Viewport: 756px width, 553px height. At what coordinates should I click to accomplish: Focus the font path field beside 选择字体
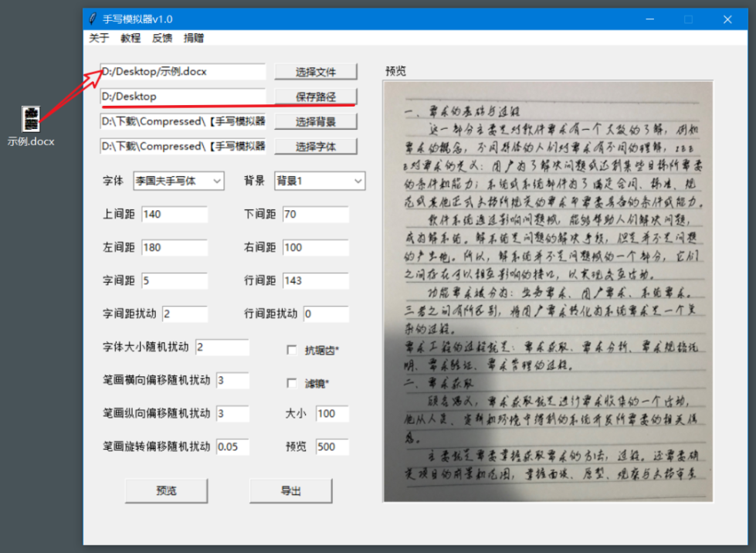183,146
